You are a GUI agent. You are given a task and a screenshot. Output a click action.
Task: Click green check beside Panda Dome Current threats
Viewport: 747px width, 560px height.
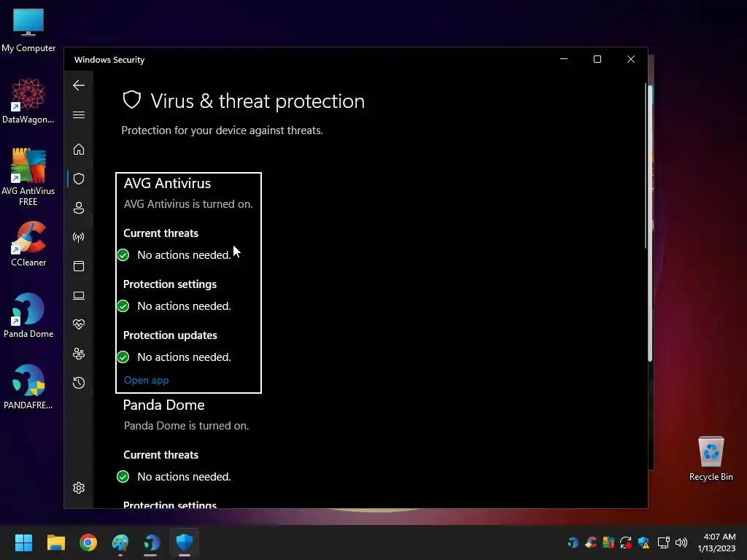click(x=123, y=477)
